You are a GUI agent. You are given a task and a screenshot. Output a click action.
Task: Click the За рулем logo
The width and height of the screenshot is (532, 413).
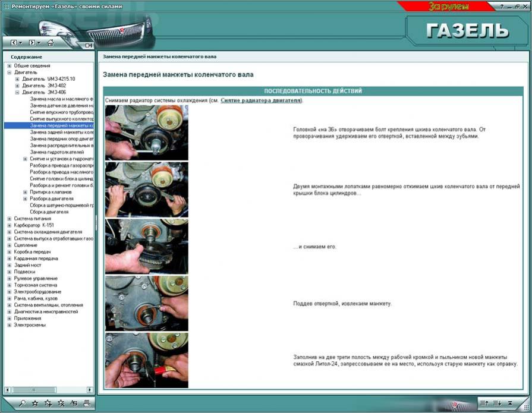pos(448,7)
